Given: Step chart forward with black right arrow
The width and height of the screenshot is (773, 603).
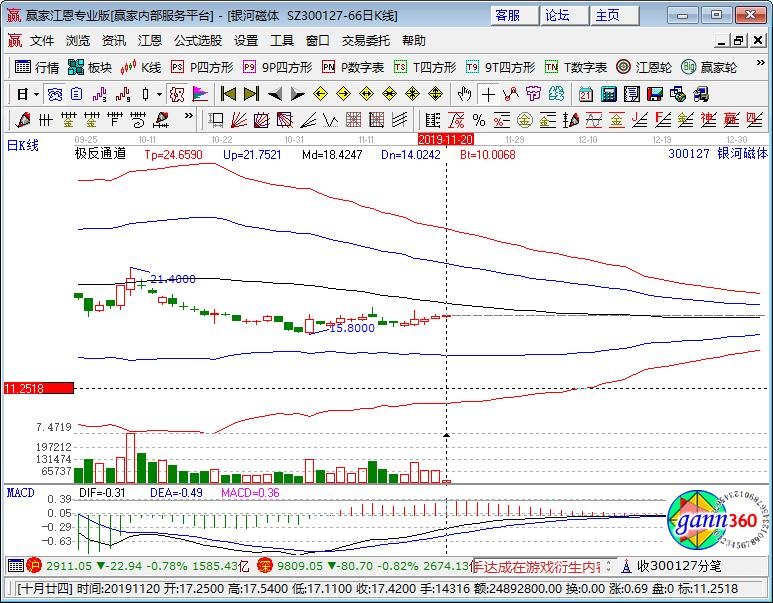Looking at the screenshot, I should (x=297, y=94).
